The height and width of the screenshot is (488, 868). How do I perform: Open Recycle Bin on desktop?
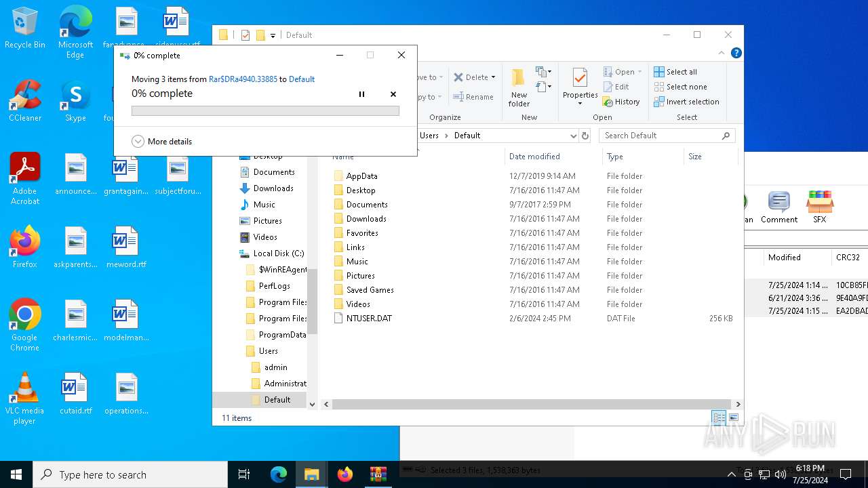[25, 28]
